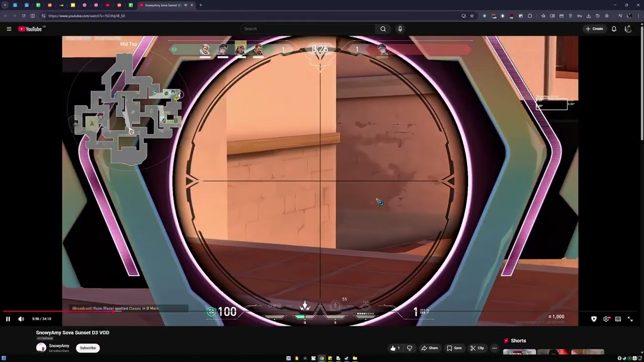The image size is (644, 362).
Task: Go to YouTube home via logo
Action: click(x=30, y=29)
